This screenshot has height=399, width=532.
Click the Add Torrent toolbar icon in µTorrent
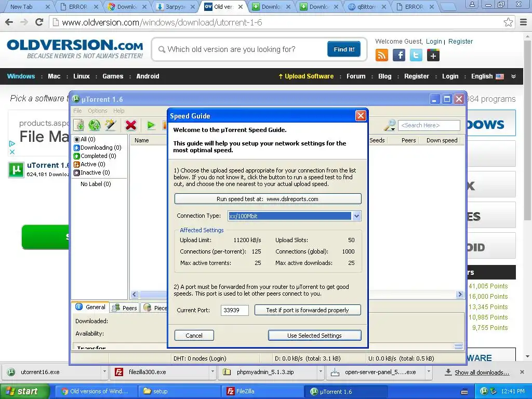click(79, 125)
